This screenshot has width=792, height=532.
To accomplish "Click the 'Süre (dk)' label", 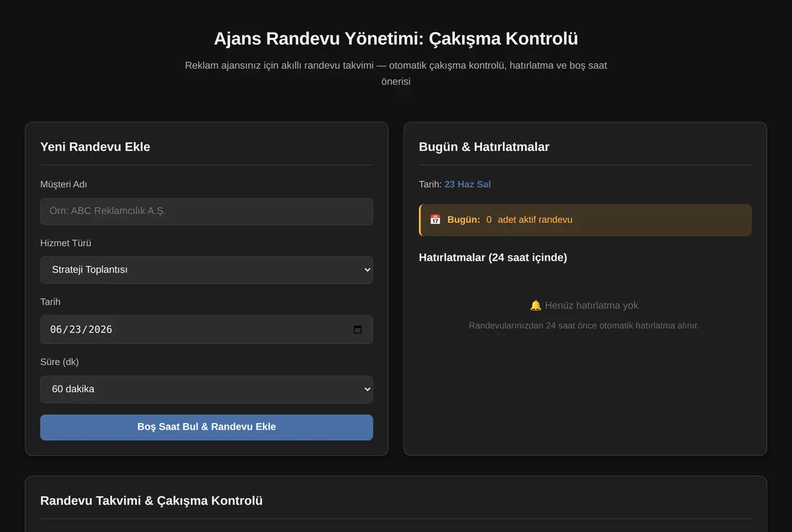I will point(59,362).
